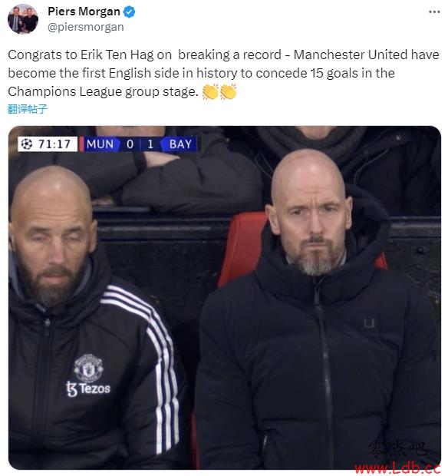This screenshot has height=476, width=448.
Task: Open the @piersmorgan handle link
Action: [x=86, y=27]
